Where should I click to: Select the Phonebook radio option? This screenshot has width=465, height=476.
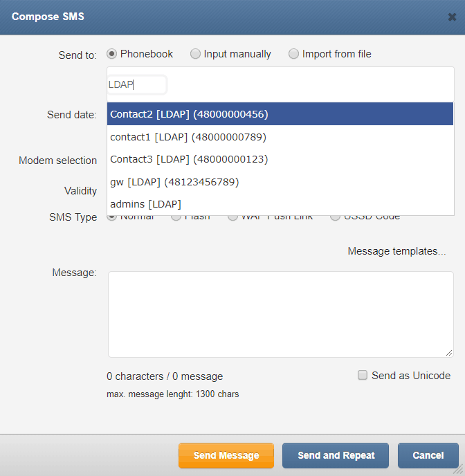[x=111, y=54]
